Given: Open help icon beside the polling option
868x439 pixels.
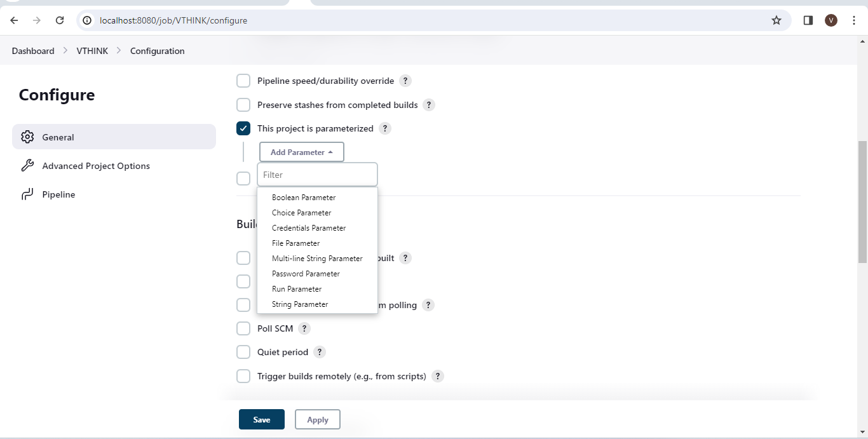Looking at the screenshot, I should pyautogui.click(x=428, y=305).
